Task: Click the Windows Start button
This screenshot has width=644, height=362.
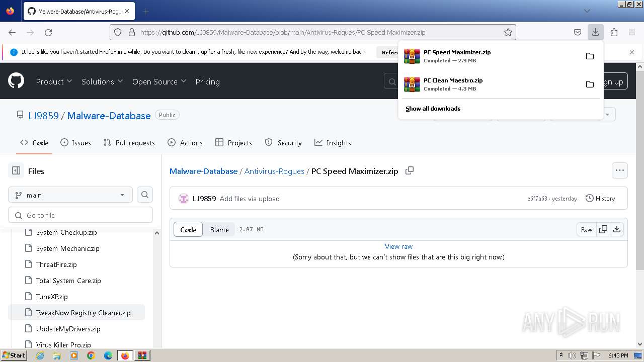Action: click(14, 355)
